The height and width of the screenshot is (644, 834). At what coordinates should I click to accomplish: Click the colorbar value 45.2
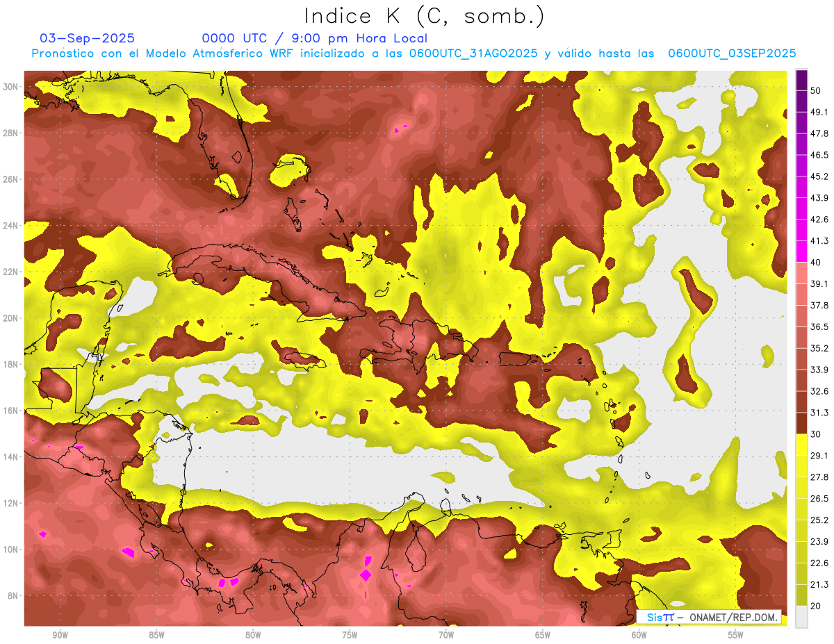pyautogui.click(x=819, y=176)
